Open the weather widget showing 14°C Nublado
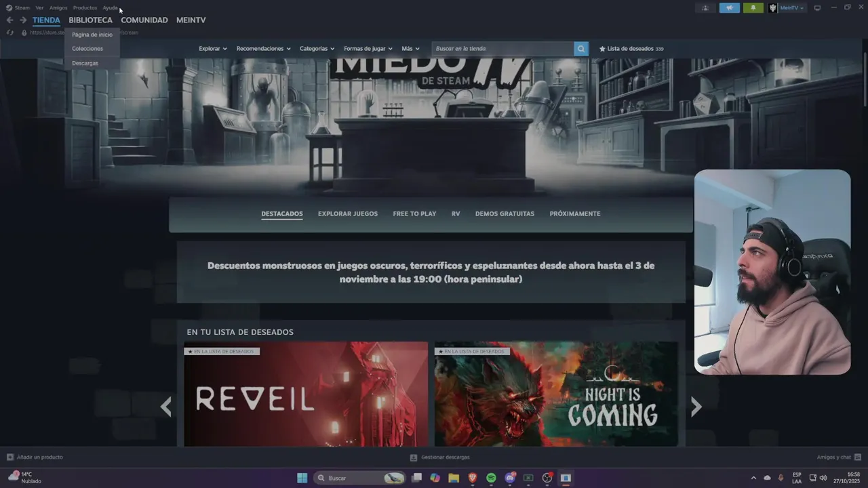868x488 pixels. [x=24, y=478]
